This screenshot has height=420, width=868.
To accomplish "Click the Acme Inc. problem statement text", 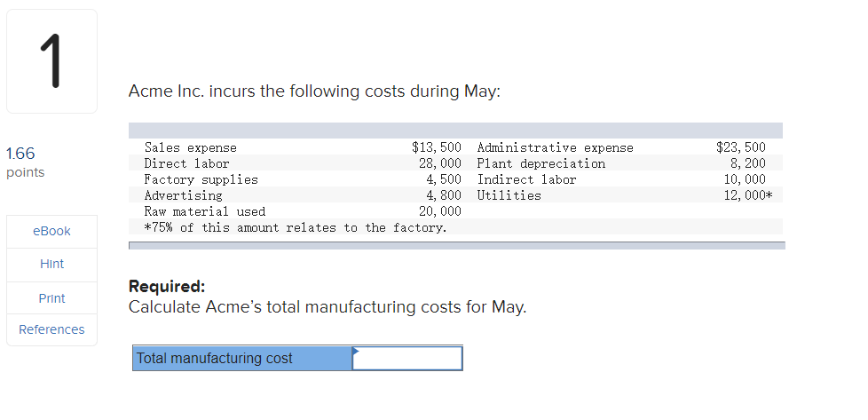I will click(x=314, y=91).
